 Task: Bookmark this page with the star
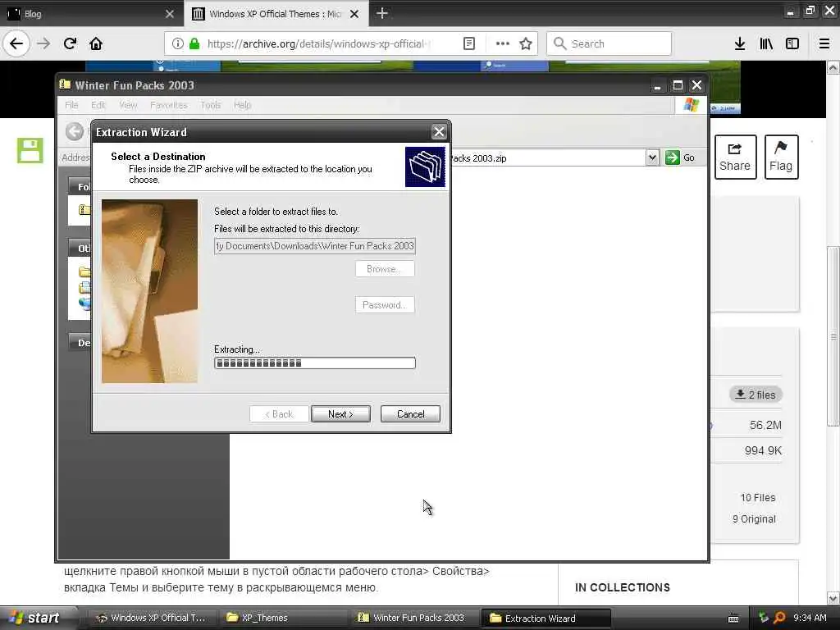point(526,43)
